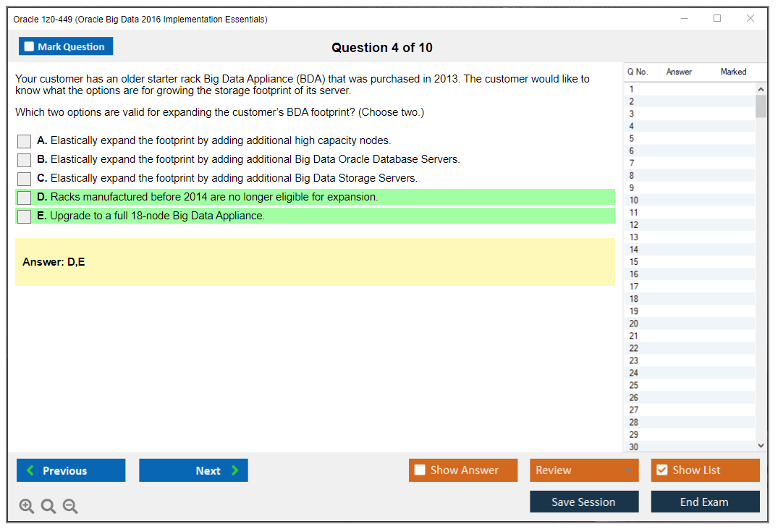Click the zoom reset magnifier icon
This screenshot has width=778, height=532.
(48, 507)
